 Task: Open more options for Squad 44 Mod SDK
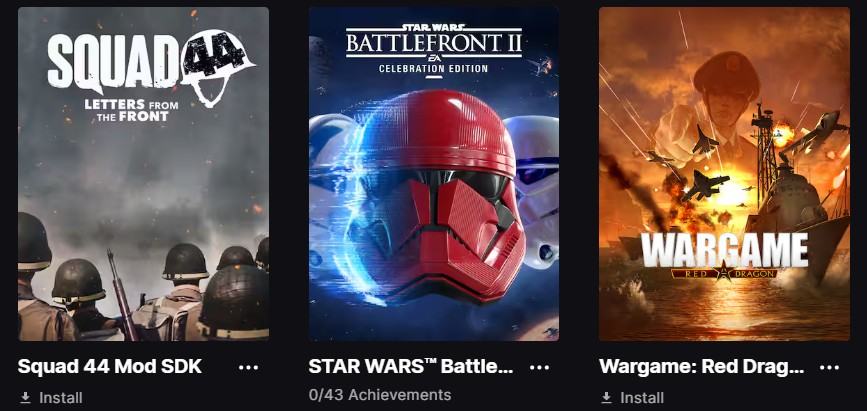[248, 367]
